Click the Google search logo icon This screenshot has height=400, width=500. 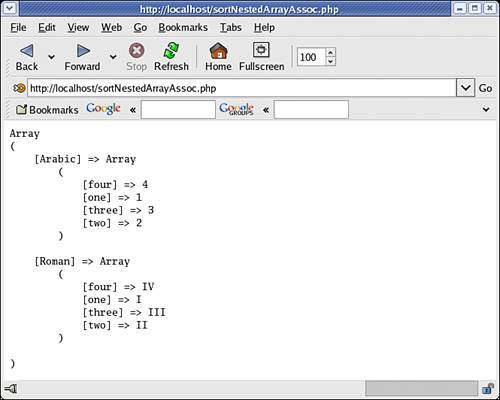pyautogui.click(x=103, y=109)
